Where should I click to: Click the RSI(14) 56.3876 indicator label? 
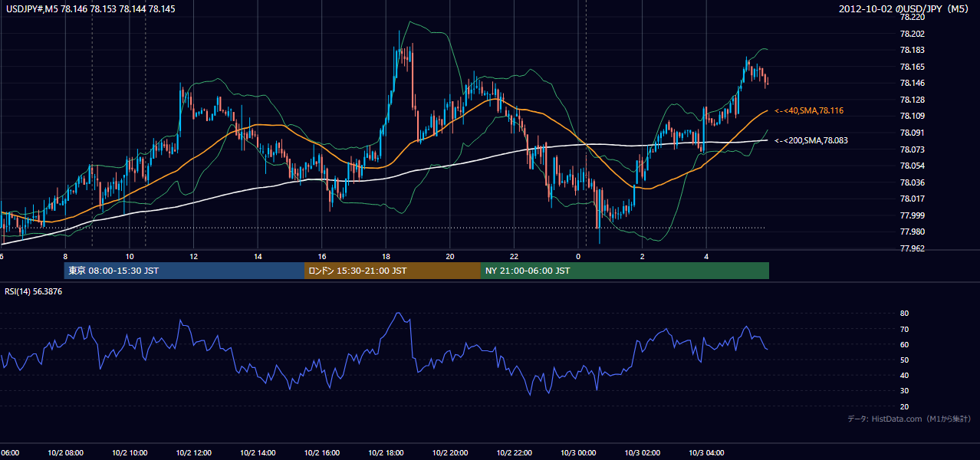(34, 291)
